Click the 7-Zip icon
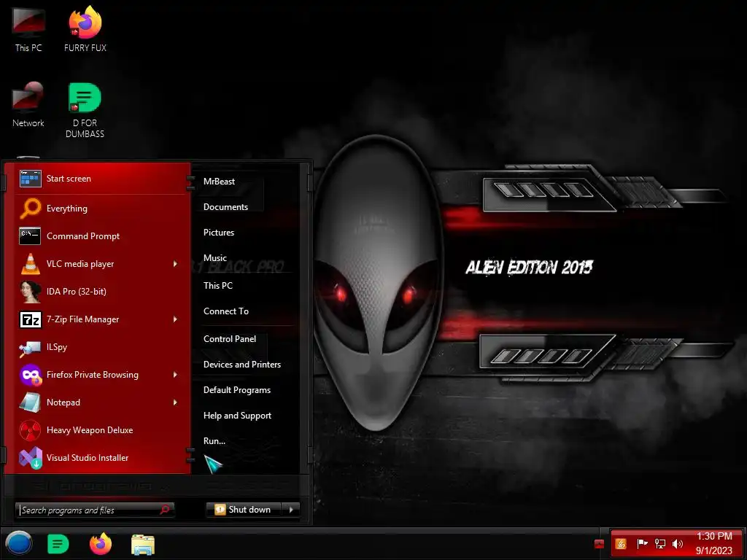The width and height of the screenshot is (747, 560). click(31, 319)
